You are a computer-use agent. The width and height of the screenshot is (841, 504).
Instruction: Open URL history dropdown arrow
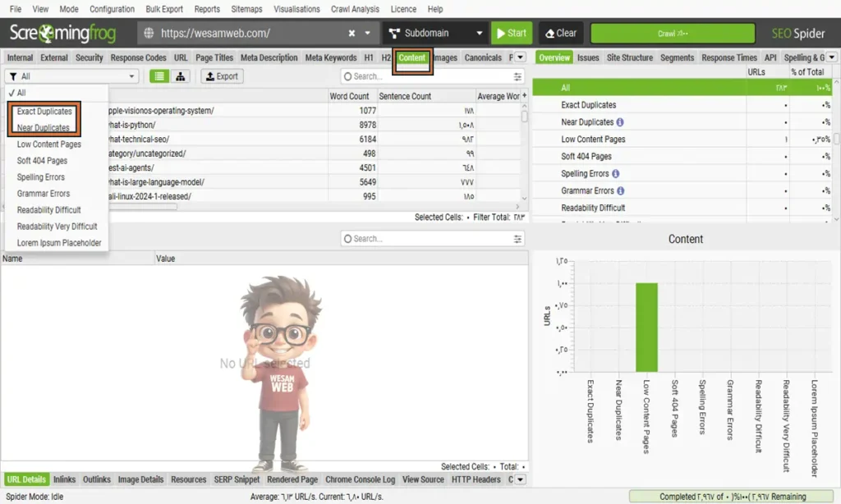click(x=367, y=34)
